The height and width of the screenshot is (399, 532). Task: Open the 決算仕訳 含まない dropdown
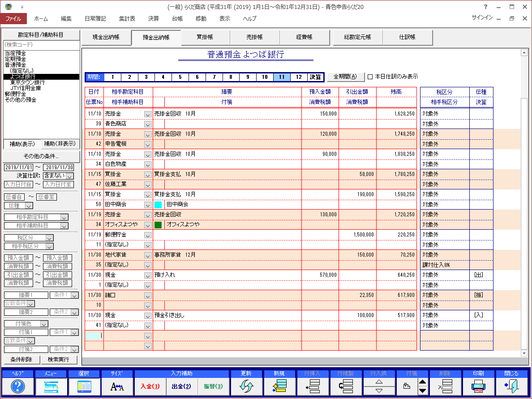coord(69,176)
